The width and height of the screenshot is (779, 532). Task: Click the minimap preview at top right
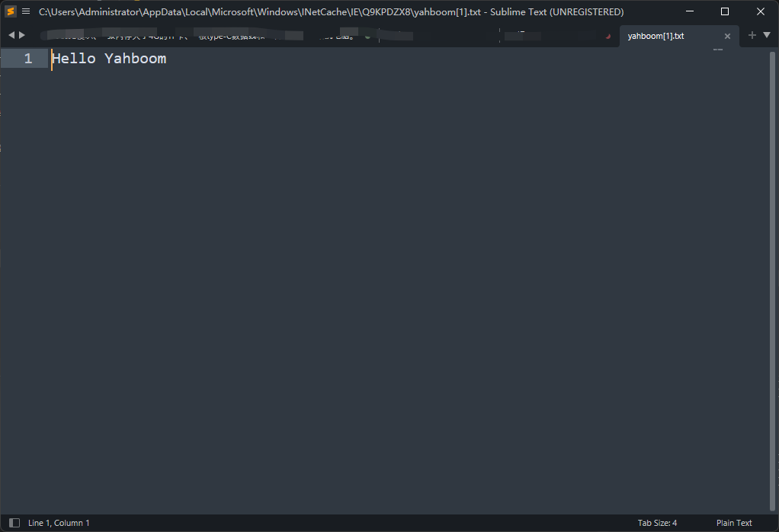(x=717, y=50)
